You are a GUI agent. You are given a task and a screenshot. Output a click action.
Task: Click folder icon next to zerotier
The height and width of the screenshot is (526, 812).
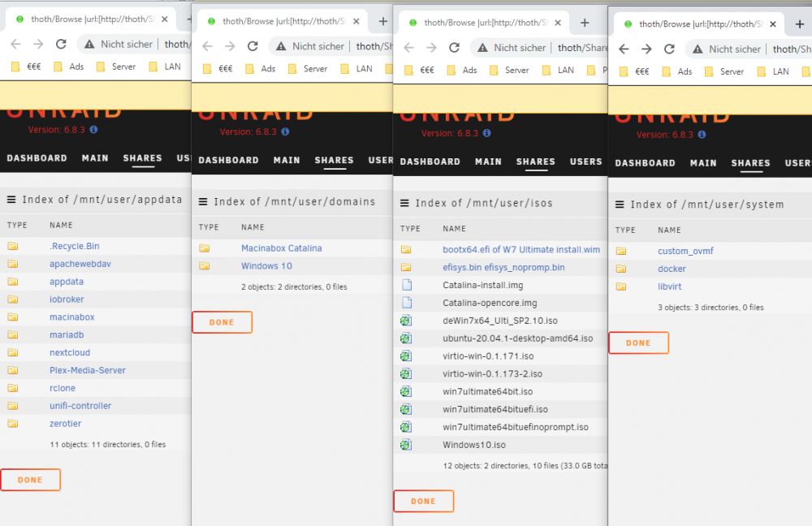13,424
